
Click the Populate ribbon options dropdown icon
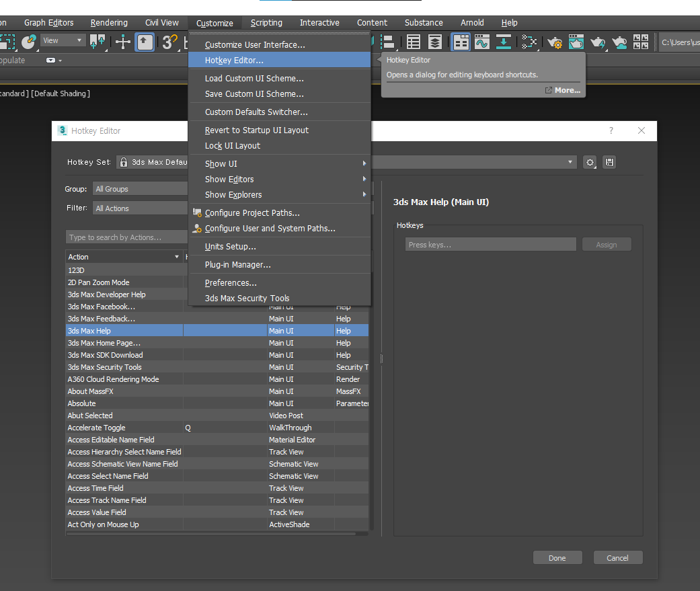click(x=54, y=61)
